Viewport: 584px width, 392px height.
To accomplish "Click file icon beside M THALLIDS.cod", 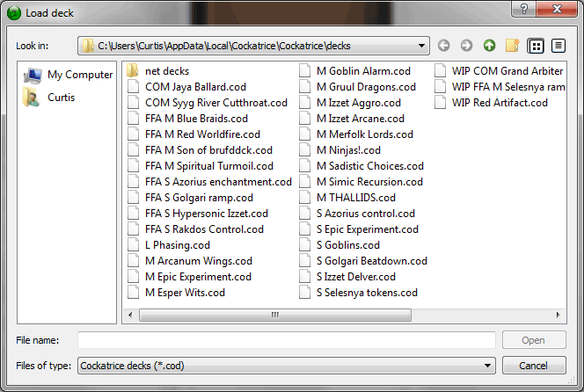I will coord(304,197).
